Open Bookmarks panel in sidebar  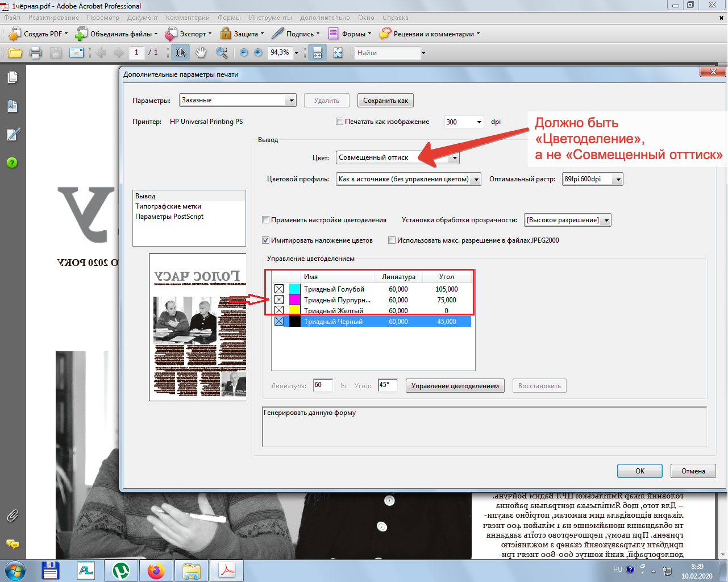pyautogui.click(x=13, y=106)
